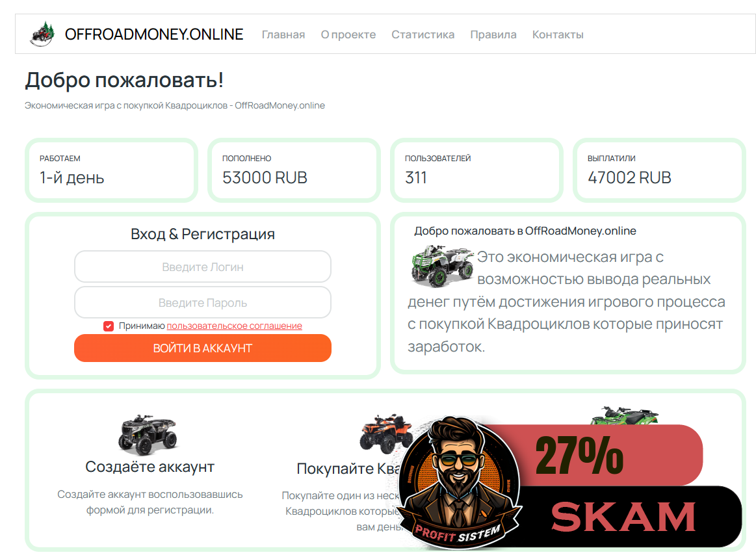Open the О проекте menu item
Screen dimensions: 756x557
tap(348, 34)
